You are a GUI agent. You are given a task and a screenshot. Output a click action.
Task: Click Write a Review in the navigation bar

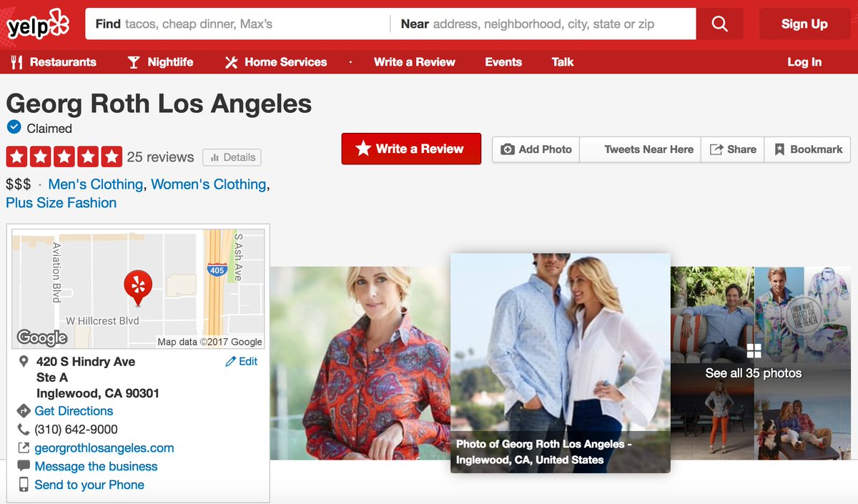[415, 62]
